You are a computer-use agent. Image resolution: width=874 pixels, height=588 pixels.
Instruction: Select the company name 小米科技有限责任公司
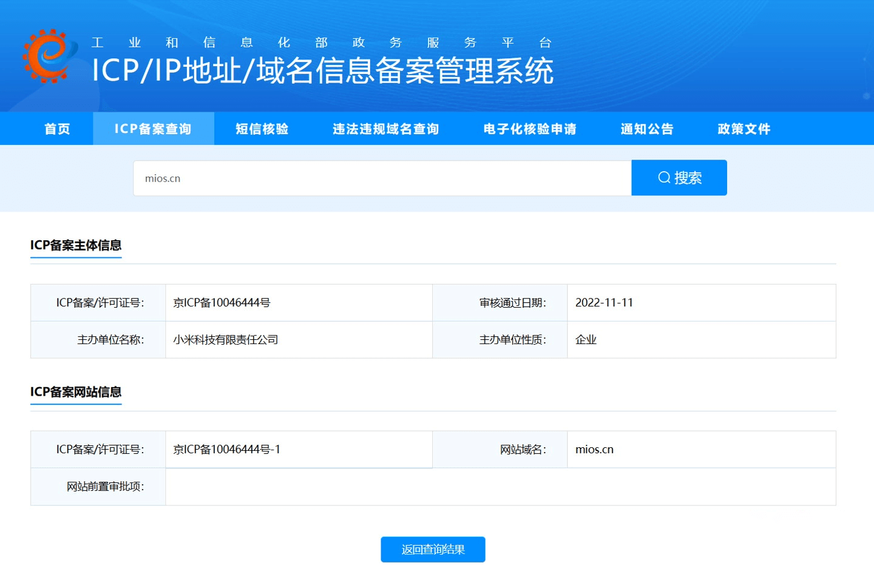click(226, 340)
